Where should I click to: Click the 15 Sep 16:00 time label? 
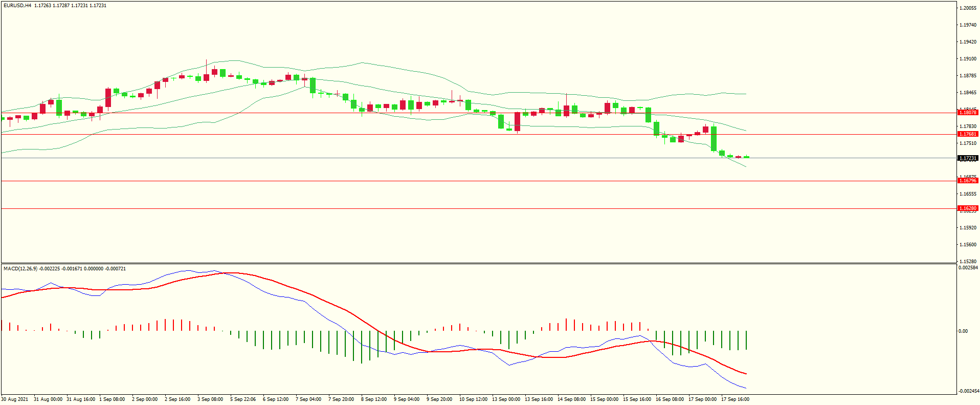point(637,399)
